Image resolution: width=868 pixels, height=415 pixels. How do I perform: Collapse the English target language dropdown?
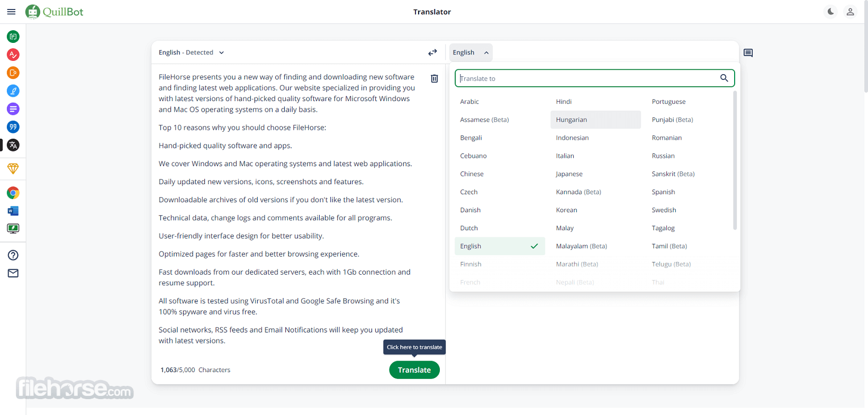pyautogui.click(x=471, y=52)
